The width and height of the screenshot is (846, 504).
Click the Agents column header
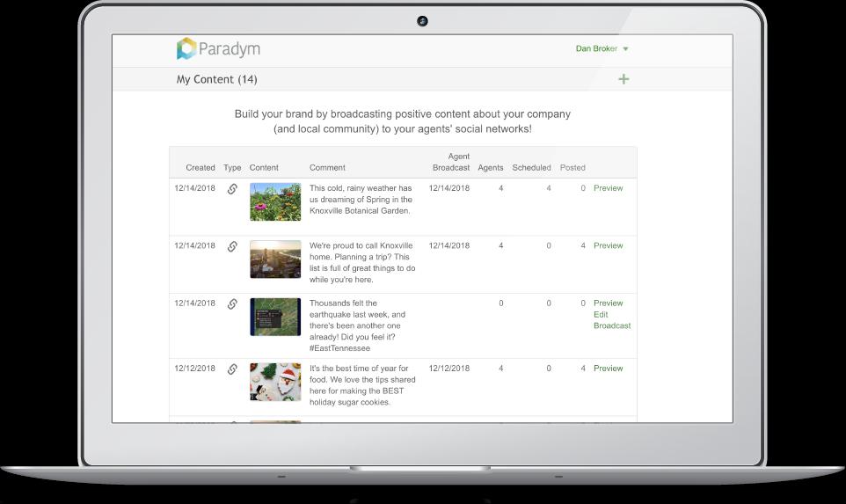tap(491, 167)
